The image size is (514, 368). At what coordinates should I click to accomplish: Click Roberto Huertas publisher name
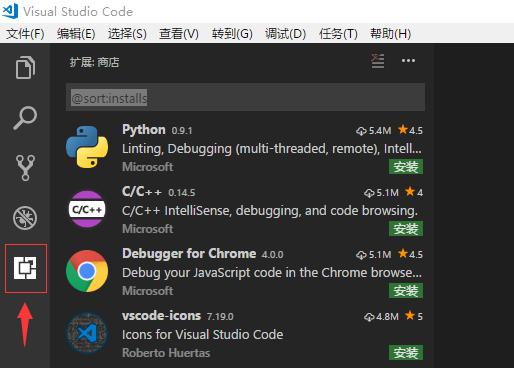click(x=166, y=353)
